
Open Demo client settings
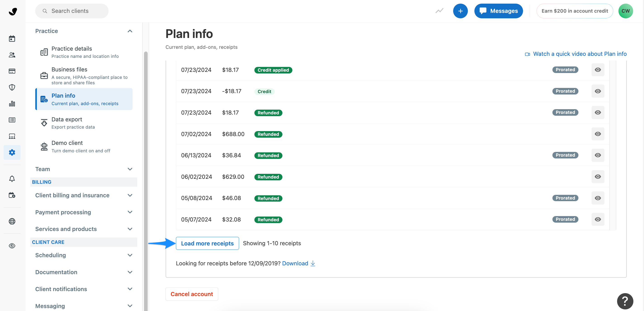tap(84, 146)
